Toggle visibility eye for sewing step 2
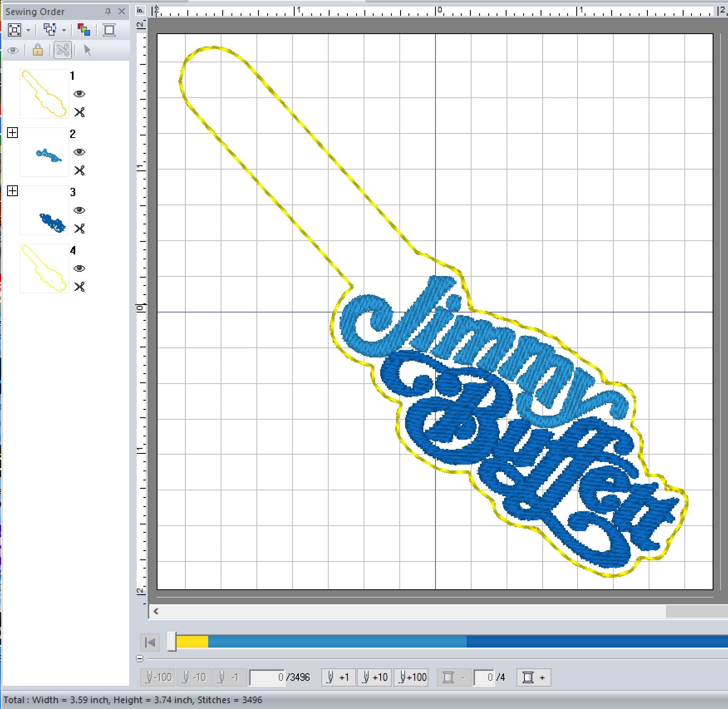The width and height of the screenshot is (728, 709). point(79,152)
